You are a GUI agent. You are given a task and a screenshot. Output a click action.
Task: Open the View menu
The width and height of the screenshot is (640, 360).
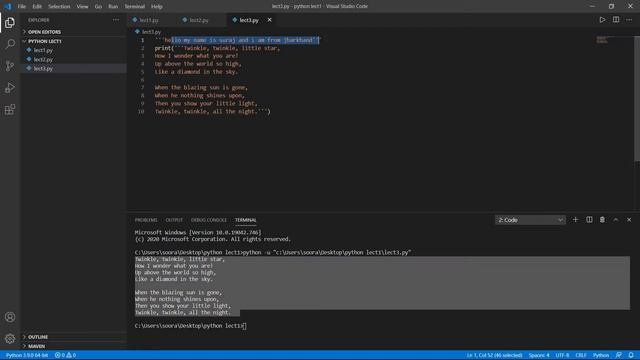(82, 7)
